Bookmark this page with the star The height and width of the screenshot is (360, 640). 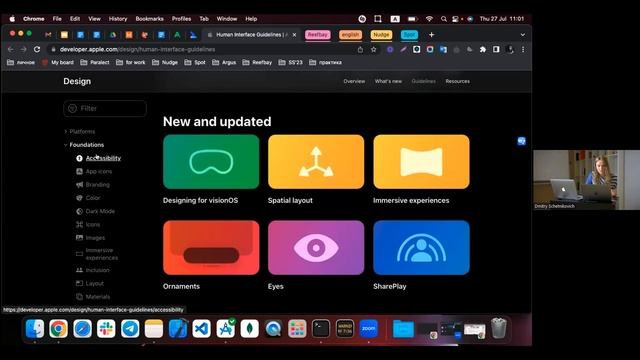(373, 49)
